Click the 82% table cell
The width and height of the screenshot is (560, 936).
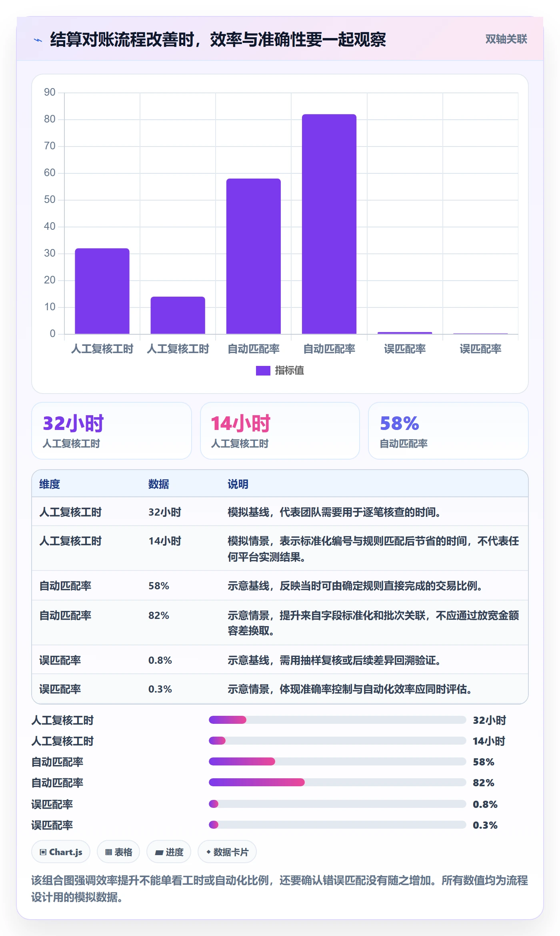(x=159, y=615)
